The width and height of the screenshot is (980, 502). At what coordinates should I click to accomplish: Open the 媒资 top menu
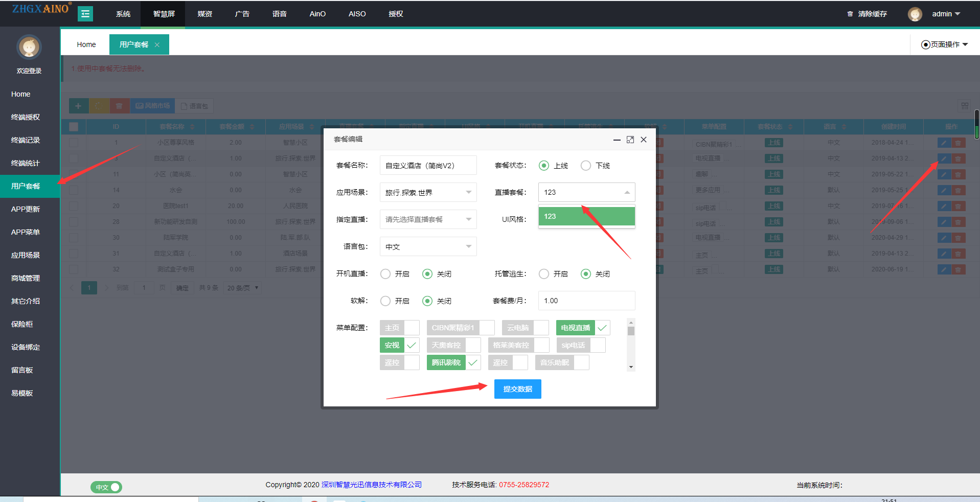pyautogui.click(x=204, y=14)
